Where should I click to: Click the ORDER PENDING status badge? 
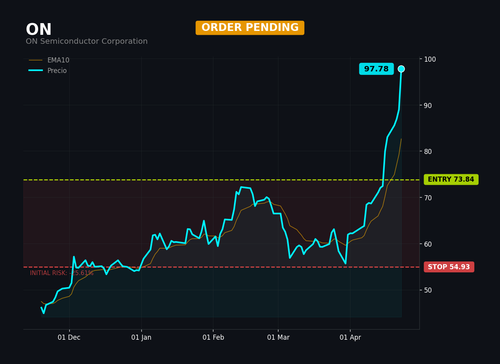250,28
